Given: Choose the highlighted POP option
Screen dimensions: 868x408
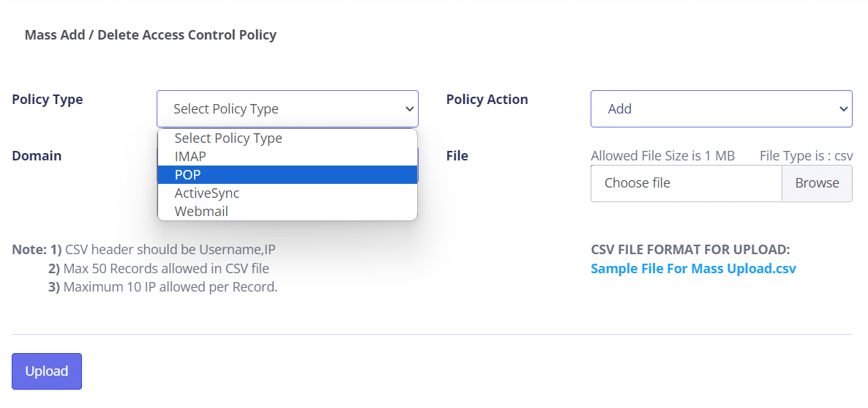Looking at the screenshot, I should point(187,174).
